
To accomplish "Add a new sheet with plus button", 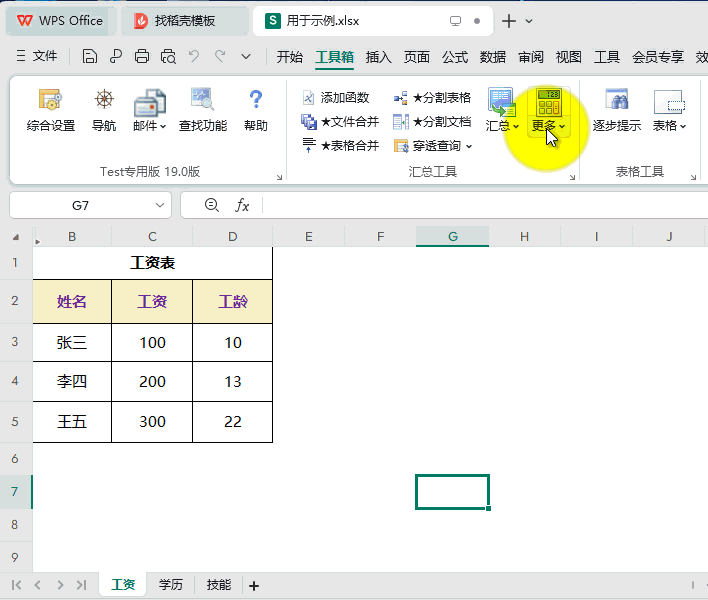I will [x=254, y=586].
